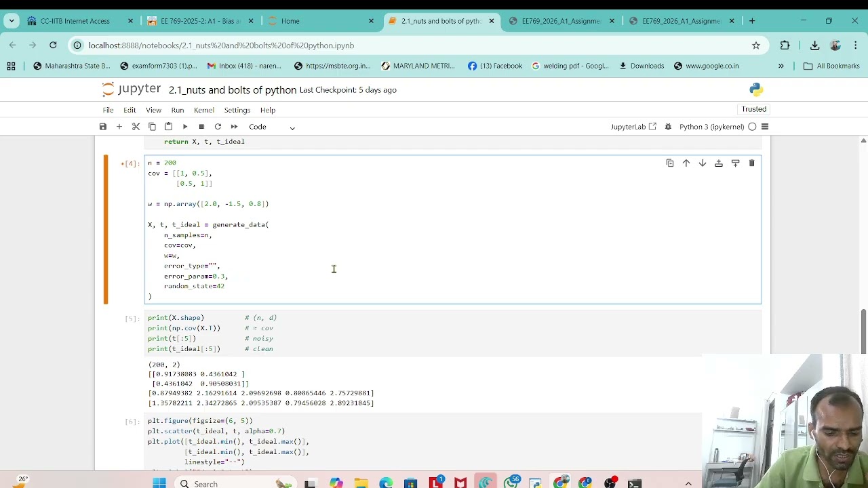
Task: Open the Maharashtra State B... bookmark
Action: tap(71, 66)
